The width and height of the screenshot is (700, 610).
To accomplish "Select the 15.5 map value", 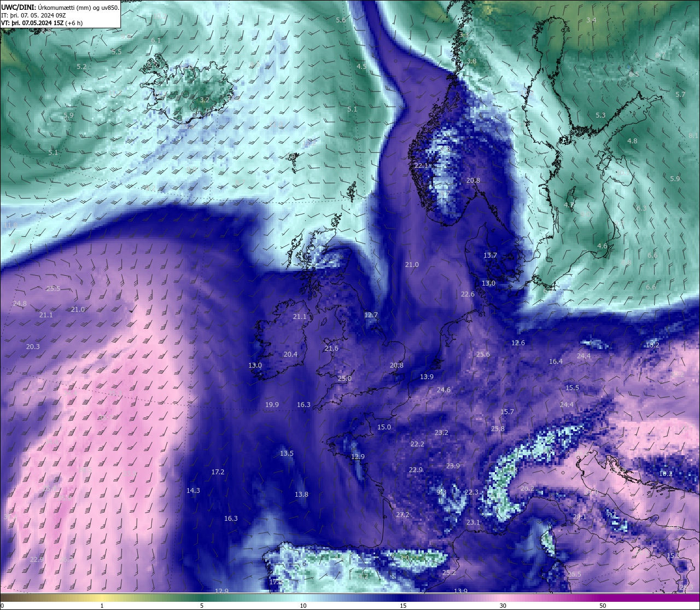I will click(x=572, y=388).
